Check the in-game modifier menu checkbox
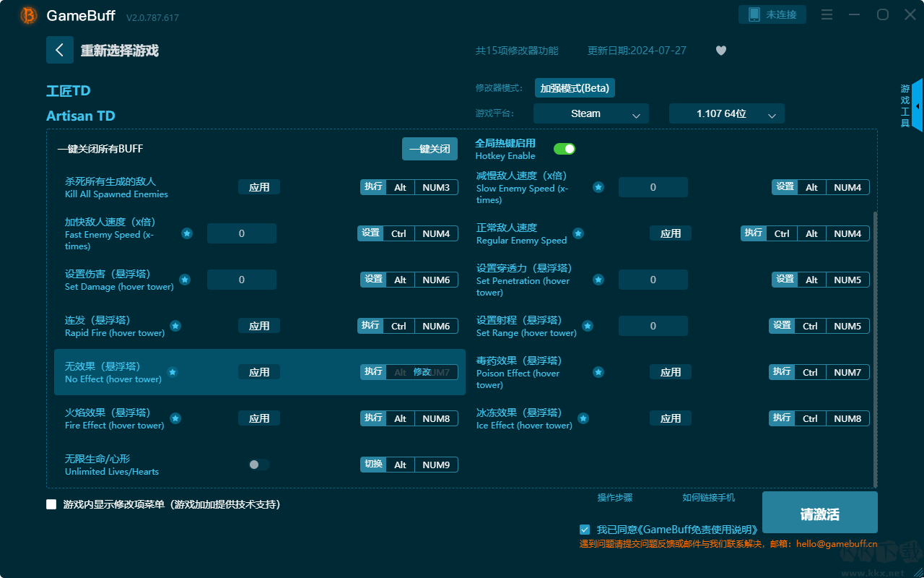The height and width of the screenshot is (578, 924). click(x=51, y=504)
